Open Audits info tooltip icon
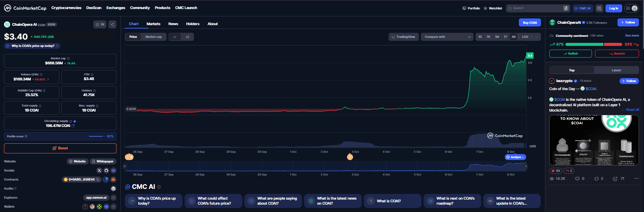644x212 pixels. click(15, 189)
